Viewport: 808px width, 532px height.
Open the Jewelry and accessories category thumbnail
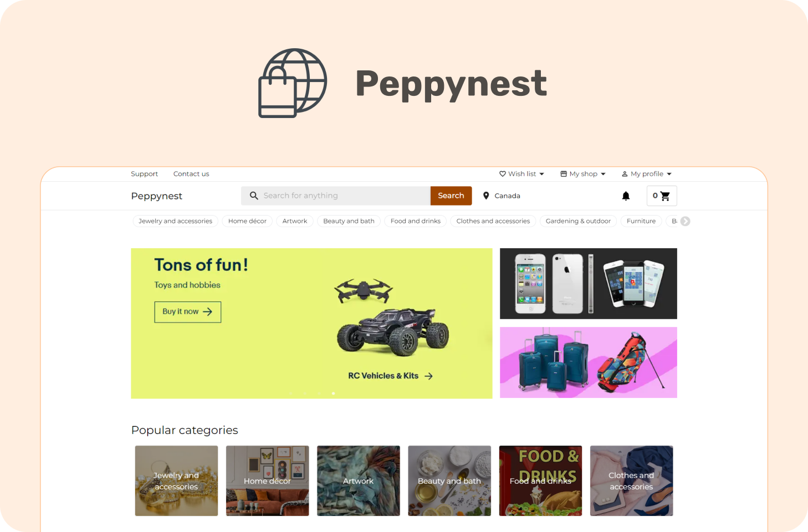click(x=176, y=481)
